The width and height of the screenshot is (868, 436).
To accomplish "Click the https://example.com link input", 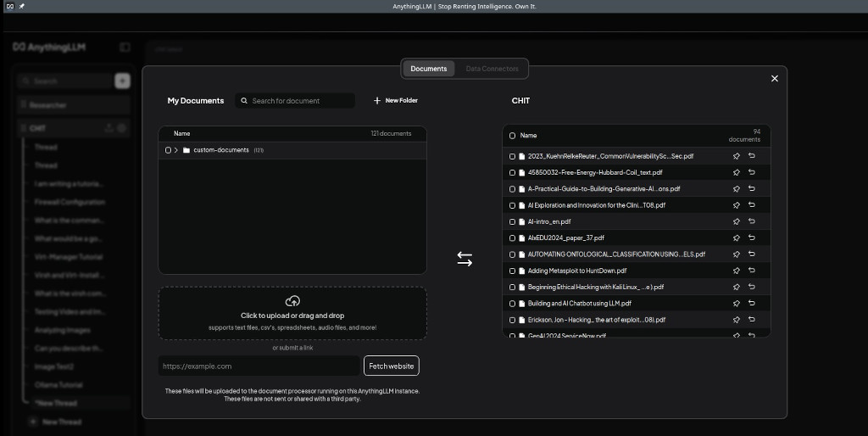I will click(259, 366).
